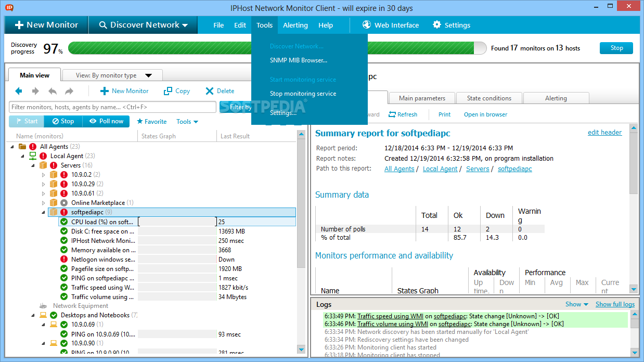Click the Copy icon in tree toolbar
Image resolution: width=644 pixels, height=362 pixels.
point(168,91)
